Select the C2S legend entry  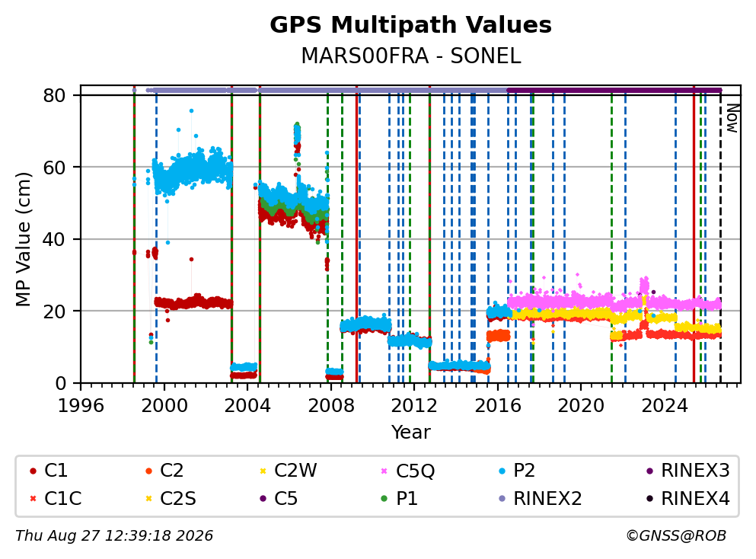(171, 498)
